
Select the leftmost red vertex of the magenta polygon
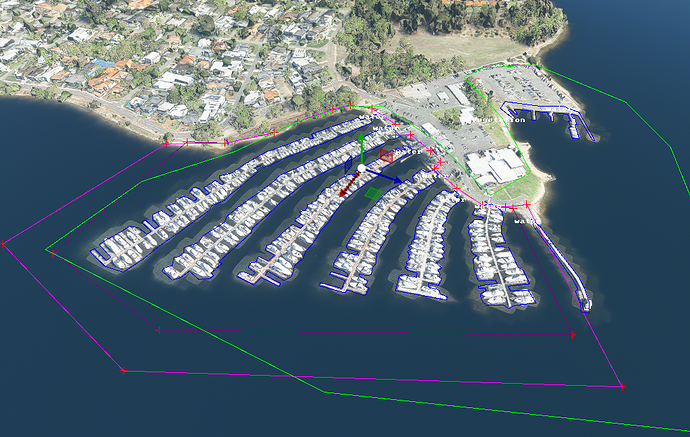click(x=3, y=243)
